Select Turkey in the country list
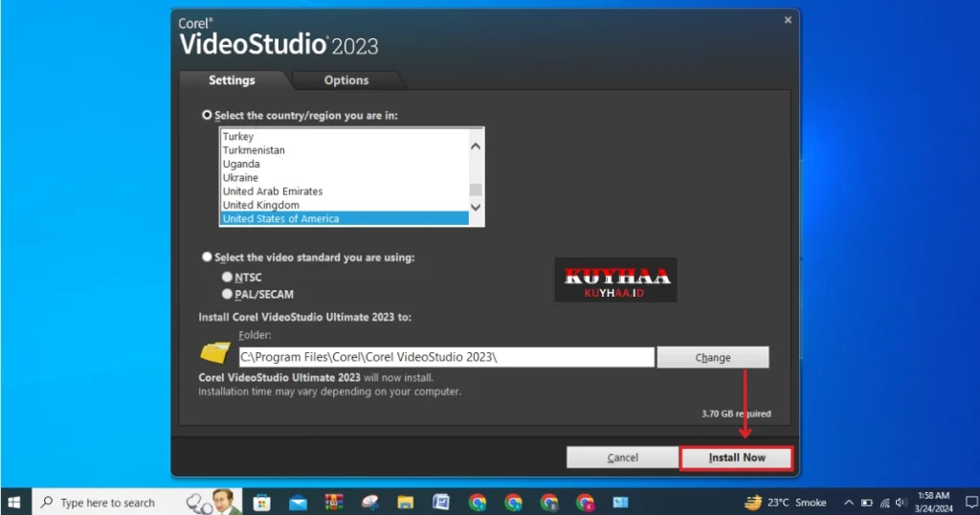This screenshot has height=515, width=980. tap(345, 136)
